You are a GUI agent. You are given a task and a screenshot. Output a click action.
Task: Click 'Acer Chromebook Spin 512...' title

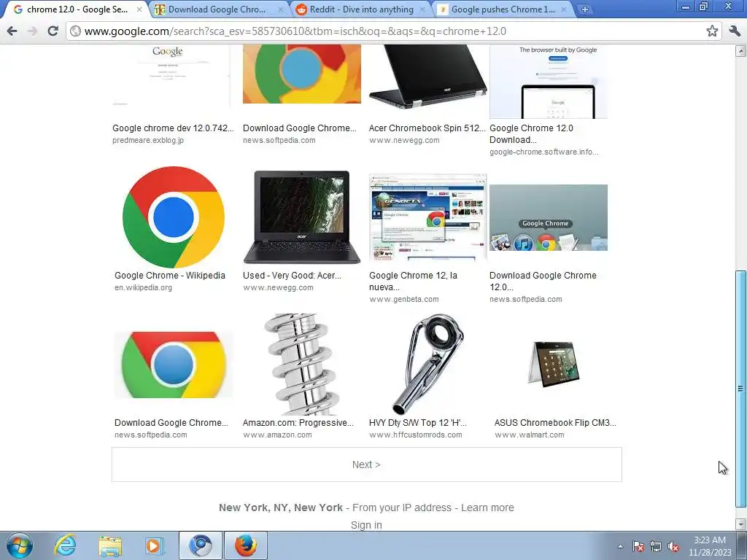click(427, 128)
